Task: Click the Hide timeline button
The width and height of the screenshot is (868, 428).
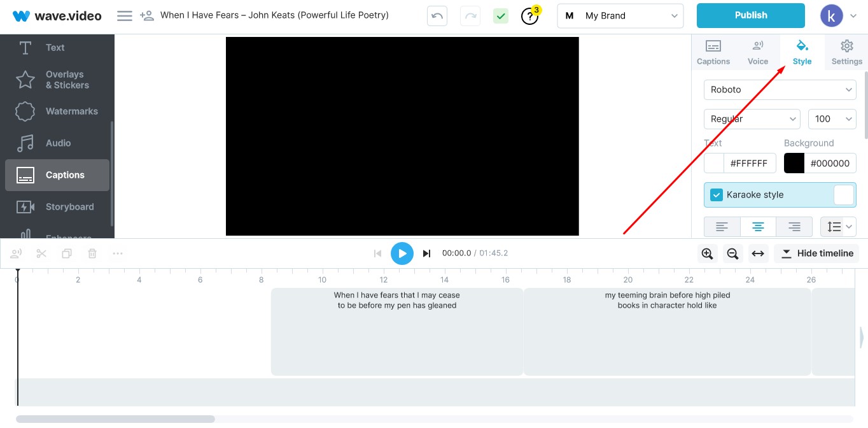Action: [816, 253]
